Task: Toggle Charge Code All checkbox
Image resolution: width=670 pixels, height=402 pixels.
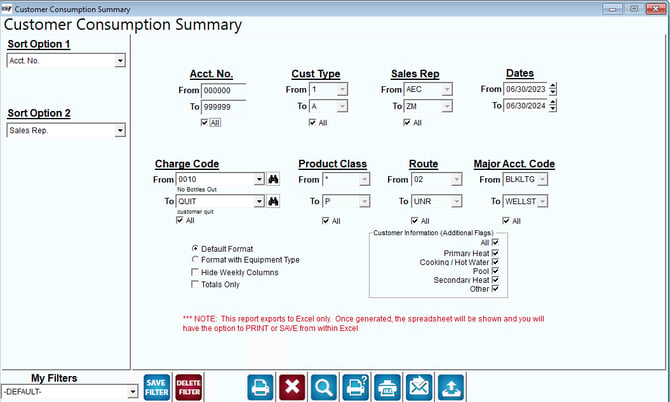Action: [179, 220]
